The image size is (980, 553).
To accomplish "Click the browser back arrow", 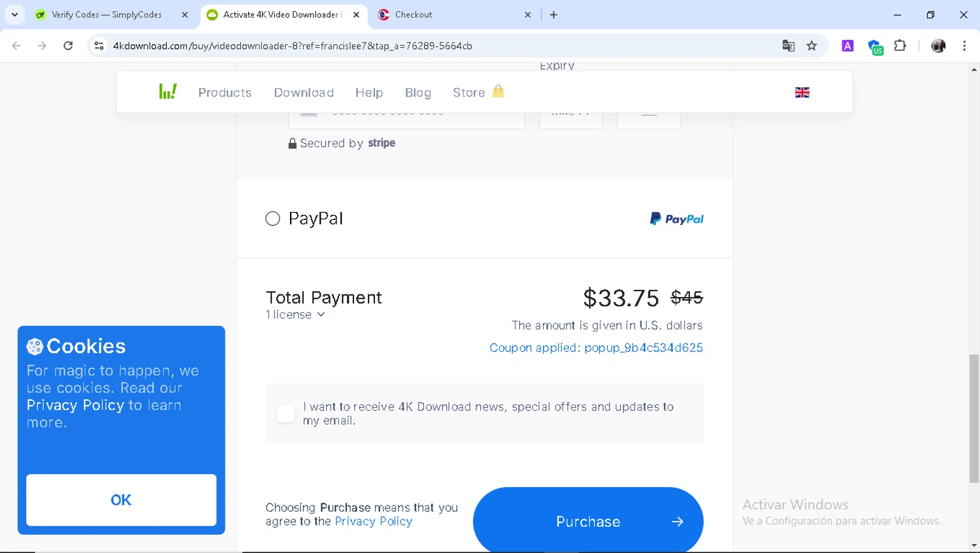I will tap(16, 46).
